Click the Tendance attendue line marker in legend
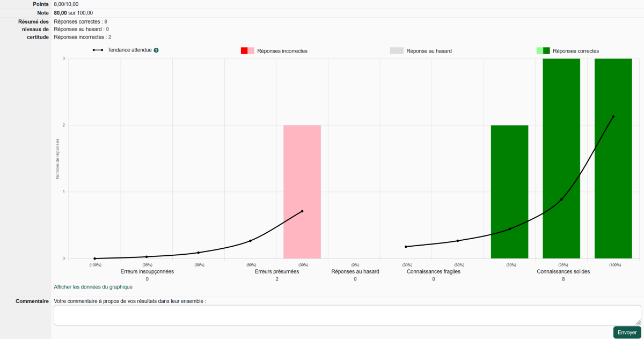This screenshot has height=340, width=644. coord(98,50)
